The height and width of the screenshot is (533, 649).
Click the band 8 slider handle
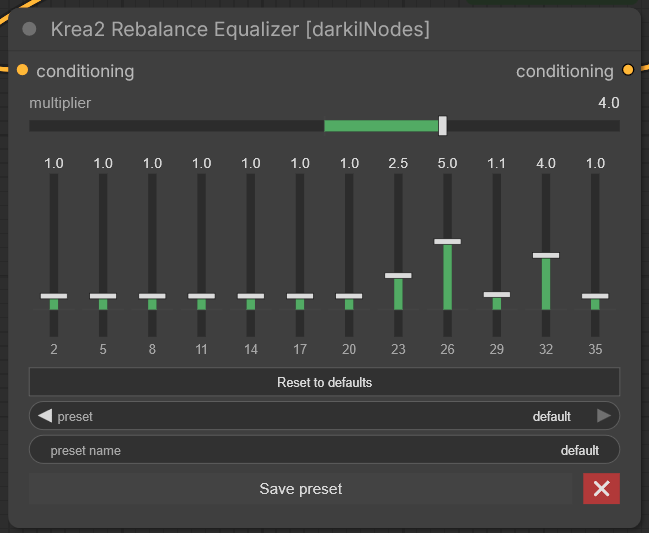pyautogui.click(x=152, y=296)
